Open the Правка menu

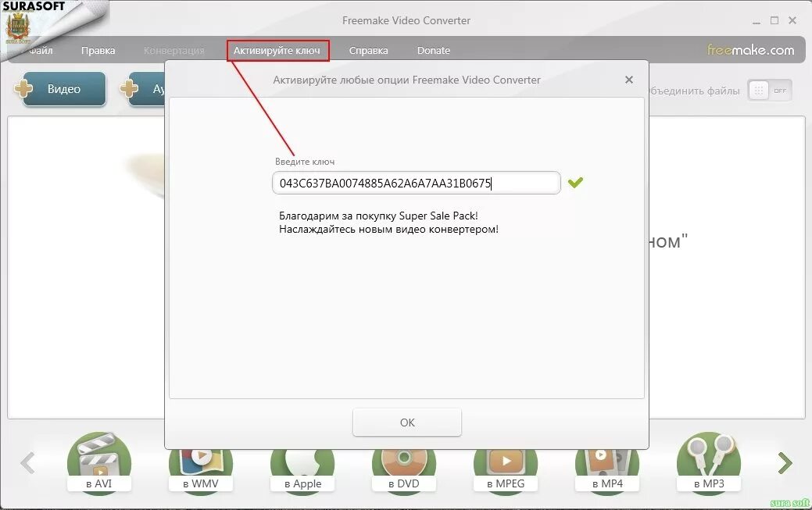pos(98,51)
